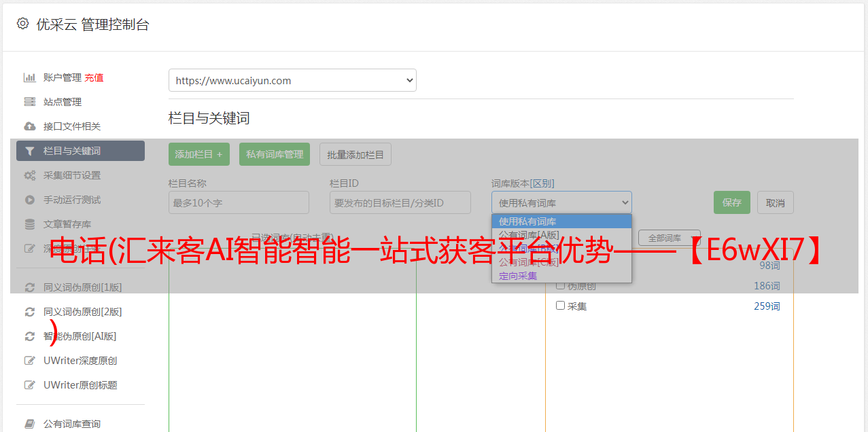The width and height of the screenshot is (868, 432).
Task: Click the book icon for 公有词库查询
Action: (29, 424)
